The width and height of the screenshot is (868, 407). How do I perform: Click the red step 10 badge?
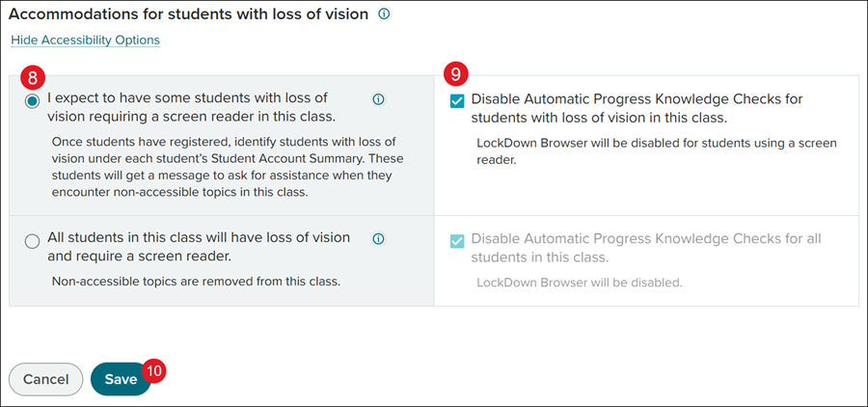click(155, 367)
